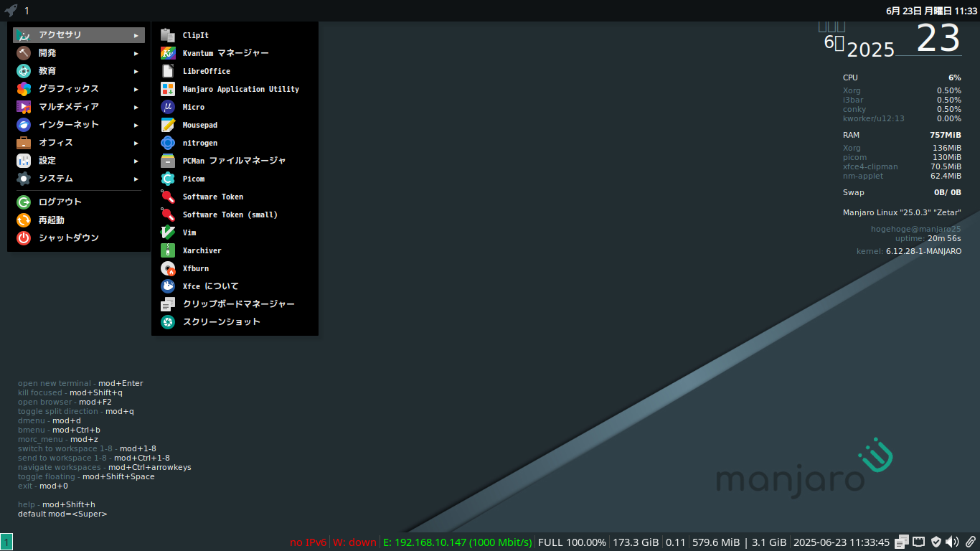
Task: Click the ClipIt clipboard icon in the submenu
Action: [x=168, y=35]
